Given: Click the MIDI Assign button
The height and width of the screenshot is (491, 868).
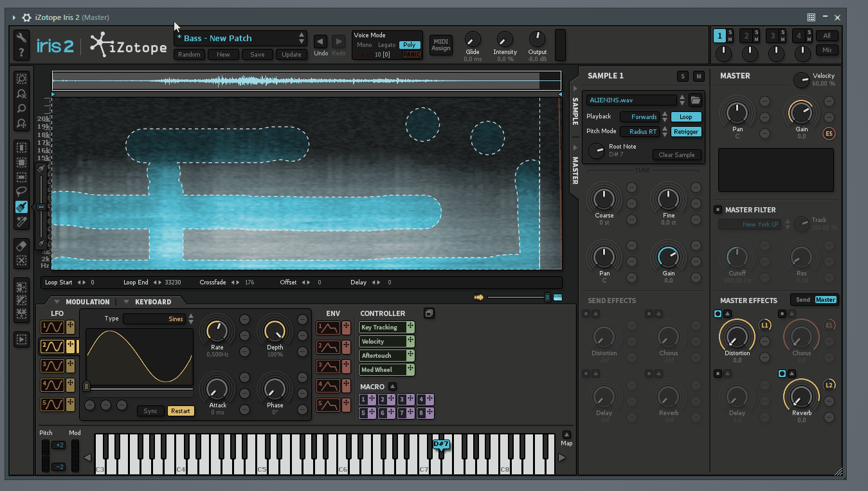Looking at the screenshot, I should click(x=441, y=44).
